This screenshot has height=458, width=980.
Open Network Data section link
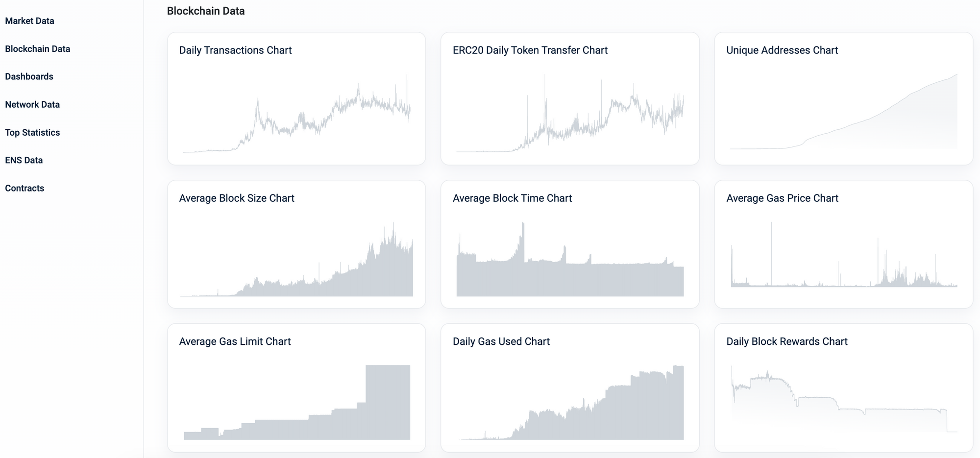[32, 104]
